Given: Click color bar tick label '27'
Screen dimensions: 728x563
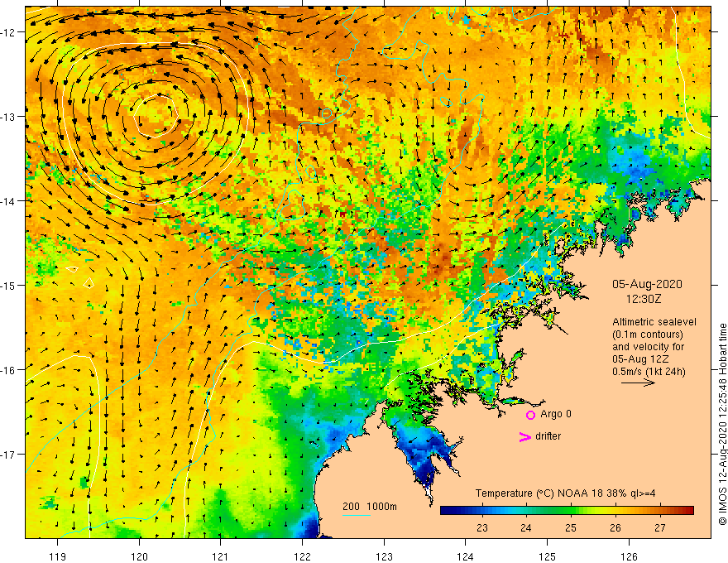Looking at the screenshot, I should tap(660, 527).
